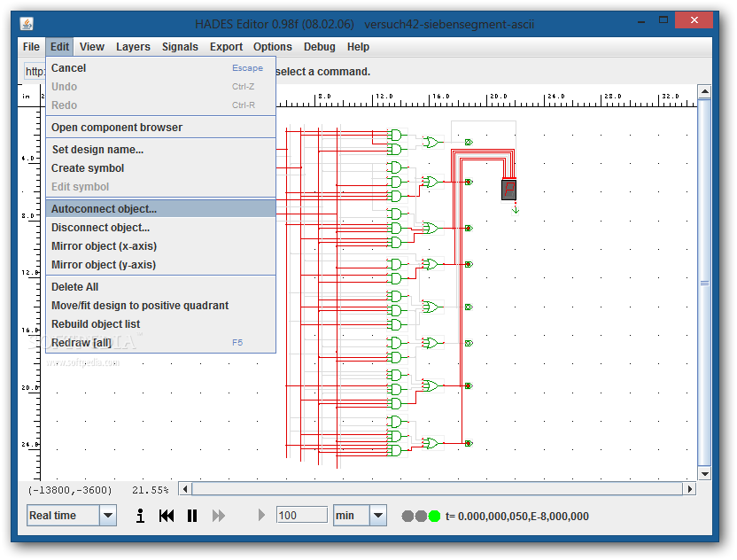Open the Layers menu
The width and height of the screenshot is (737, 560).
(133, 47)
